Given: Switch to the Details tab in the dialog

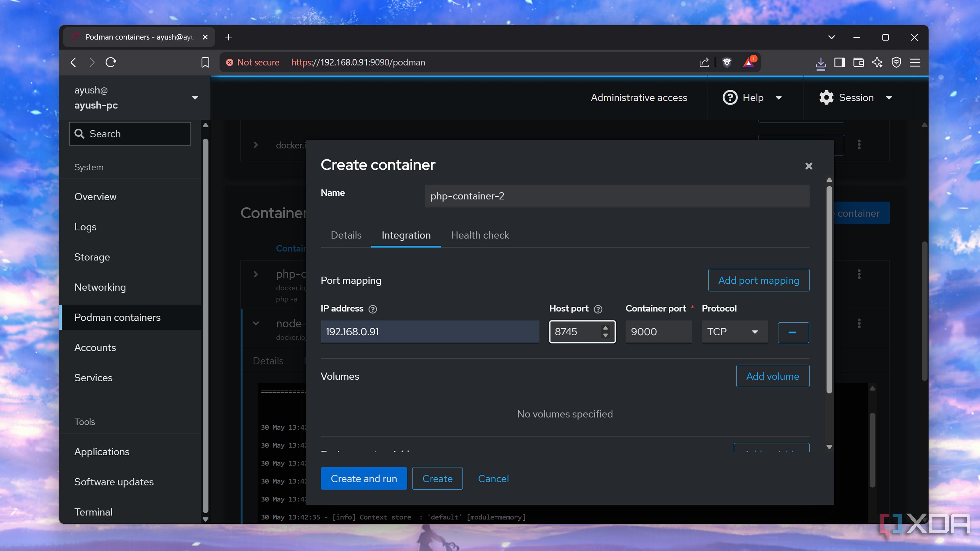Looking at the screenshot, I should pos(346,235).
